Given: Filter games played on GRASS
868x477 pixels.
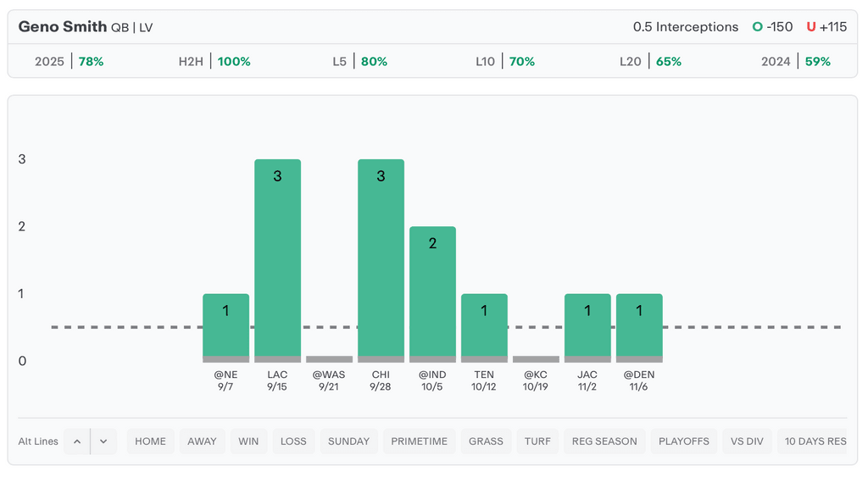Looking at the screenshot, I should click(486, 441).
